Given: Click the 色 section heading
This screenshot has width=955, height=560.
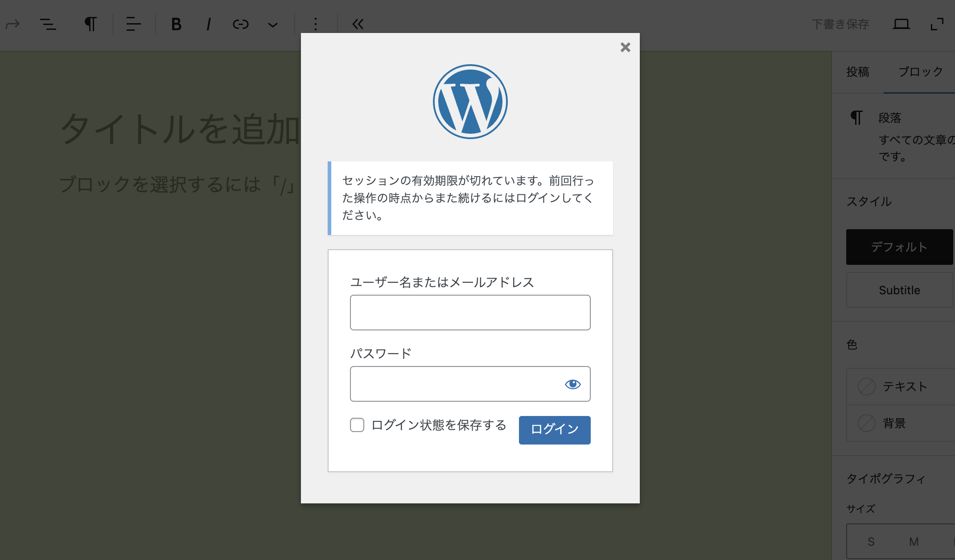Looking at the screenshot, I should (x=852, y=345).
